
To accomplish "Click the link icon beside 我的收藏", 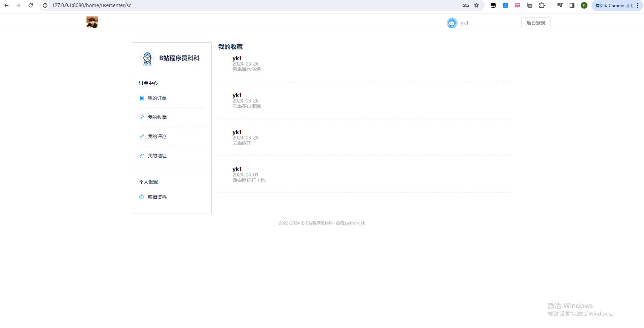I will (142, 117).
